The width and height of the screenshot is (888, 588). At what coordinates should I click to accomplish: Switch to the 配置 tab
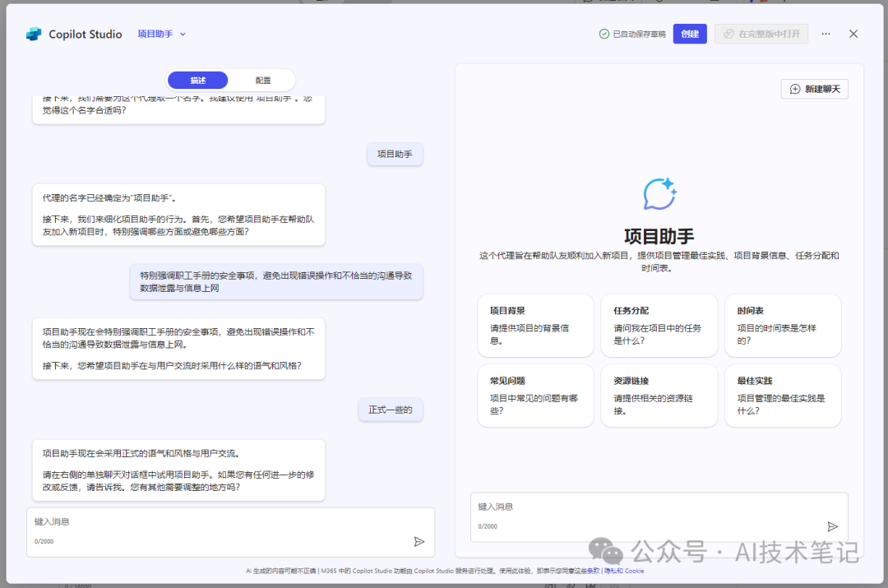tap(263, 81)
